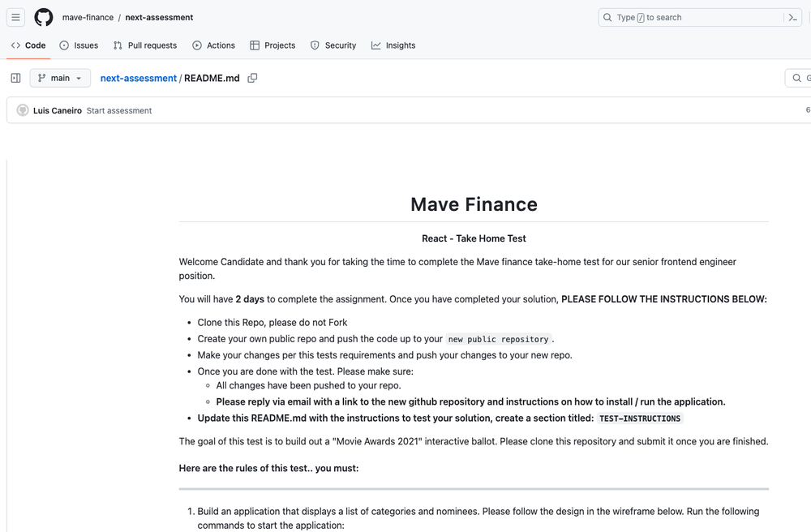Click the Security shield icon
The height and width of the screenshot is (532, 811).
point(314,45)
